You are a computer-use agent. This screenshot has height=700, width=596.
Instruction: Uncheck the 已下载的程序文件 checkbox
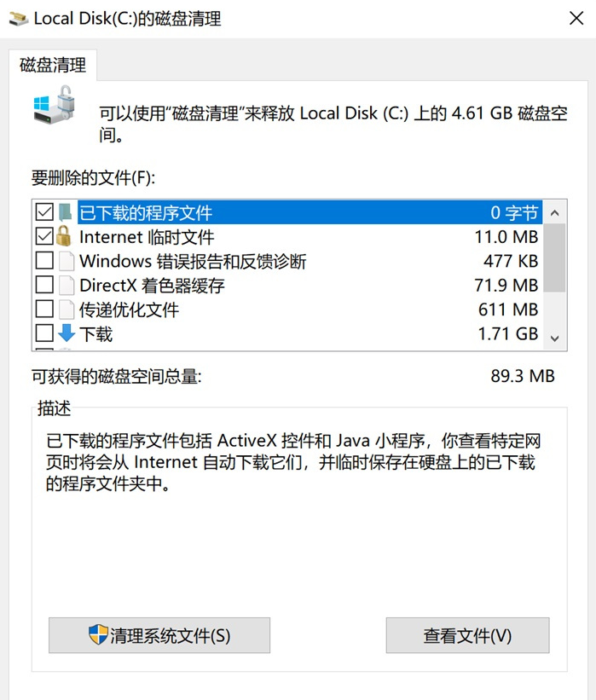pyautogui.click(x=44, y=212)
